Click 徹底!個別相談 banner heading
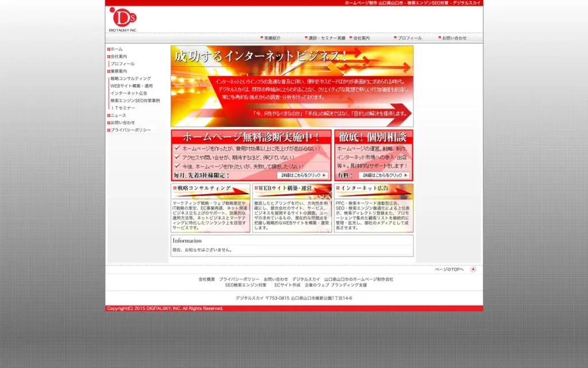This screenshot has width=588, height=368. [373, 137]
